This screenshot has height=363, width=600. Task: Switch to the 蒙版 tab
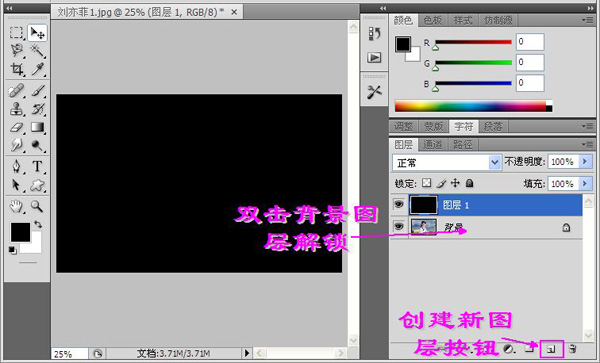point(434,126)
